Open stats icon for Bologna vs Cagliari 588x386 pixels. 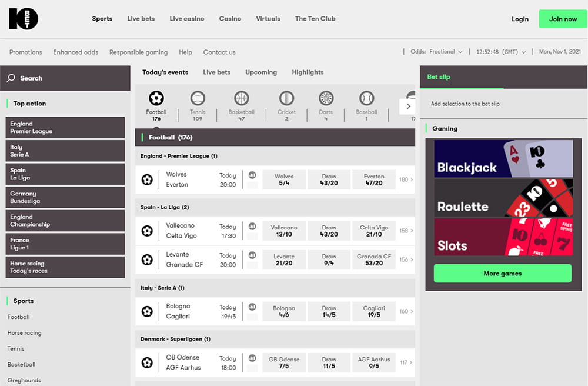(x=252, y=307)
